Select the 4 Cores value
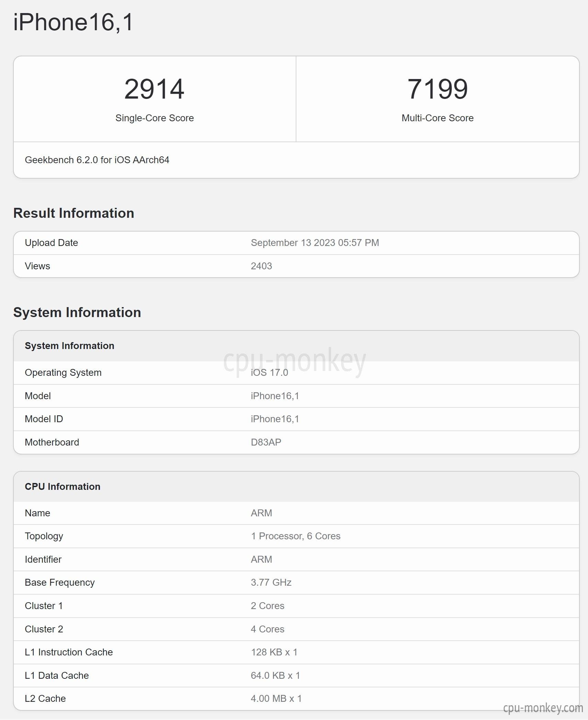This screenshot has width=588, height=720. (268, 629)
